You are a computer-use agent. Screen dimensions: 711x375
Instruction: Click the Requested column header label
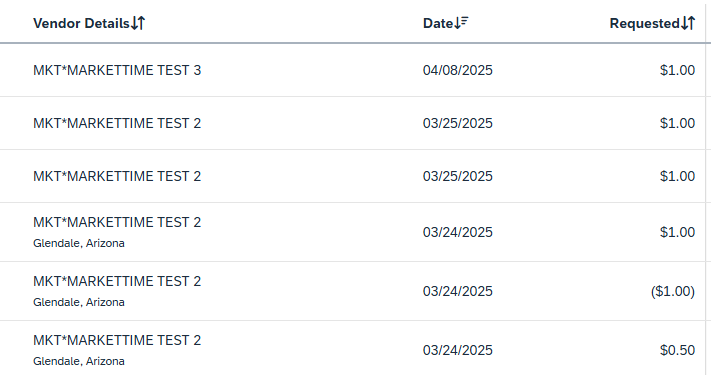tap(644, 23)
